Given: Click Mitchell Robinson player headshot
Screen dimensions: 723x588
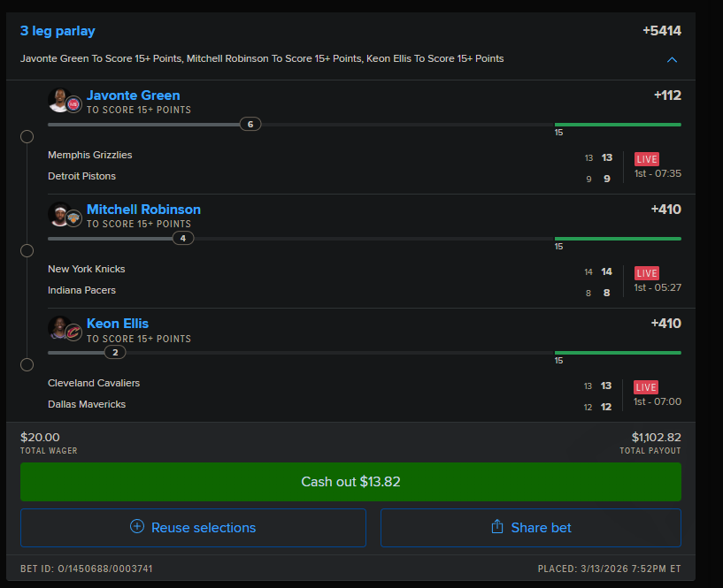Looking at the screenshot, I should click(58, 214).
